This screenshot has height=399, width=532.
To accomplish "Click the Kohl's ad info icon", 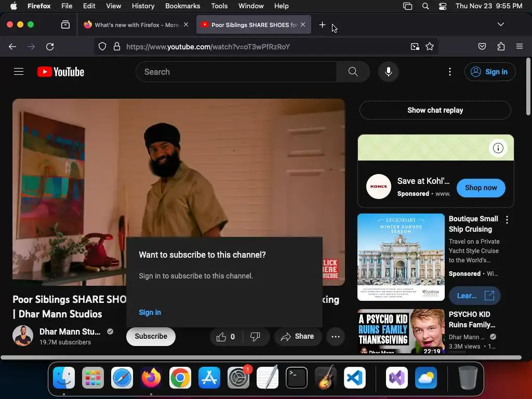I will pos(498,148).
